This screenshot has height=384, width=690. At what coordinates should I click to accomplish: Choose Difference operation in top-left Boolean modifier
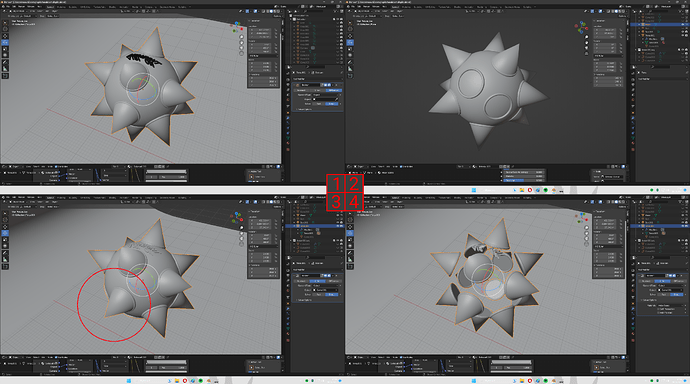[x=334, y=90]
